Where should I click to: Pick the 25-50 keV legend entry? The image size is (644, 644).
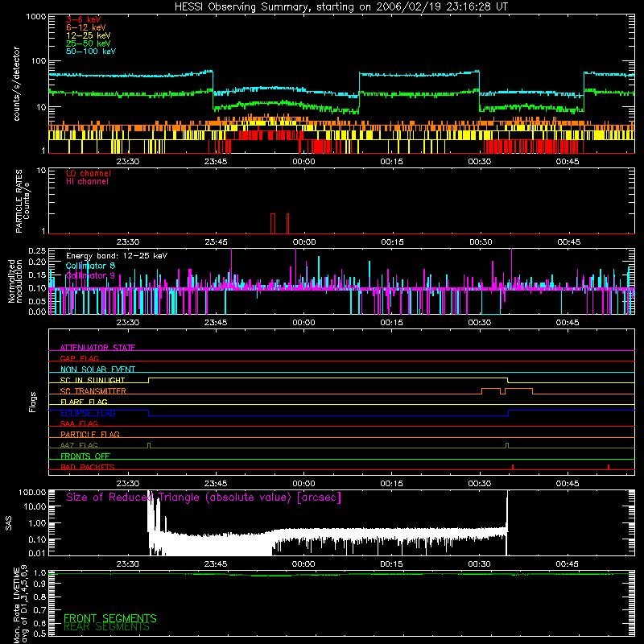(x=89, y=43)
